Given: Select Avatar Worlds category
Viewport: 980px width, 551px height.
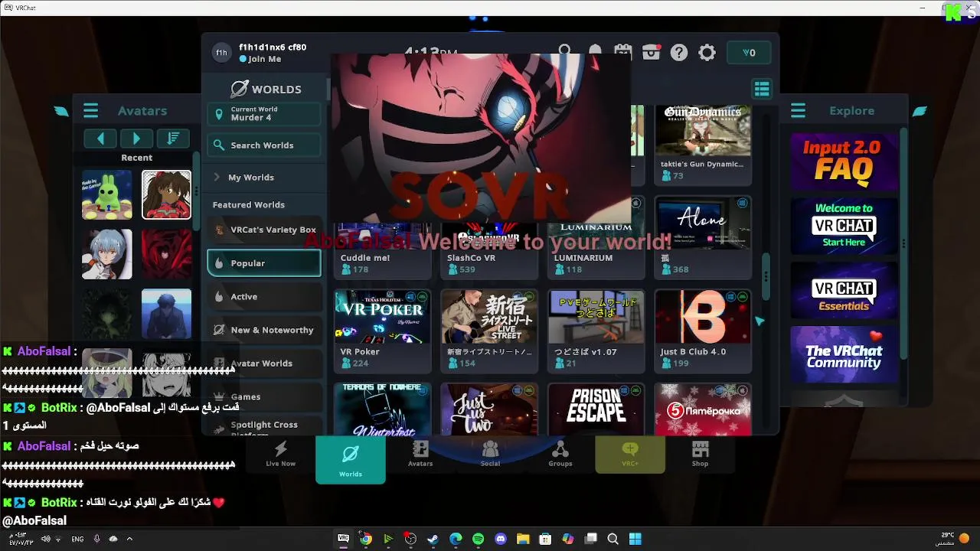Looking at the screenshot, I should click(x=264, y=364).
